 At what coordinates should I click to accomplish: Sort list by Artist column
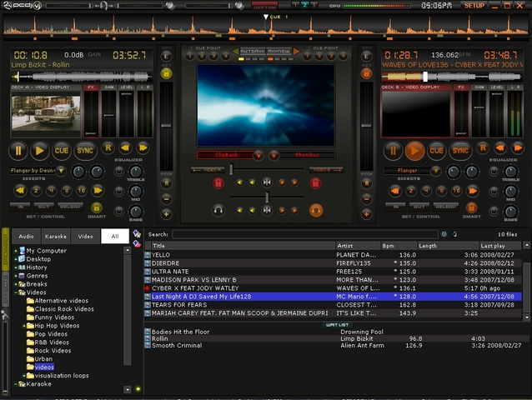tap(358, 246)
